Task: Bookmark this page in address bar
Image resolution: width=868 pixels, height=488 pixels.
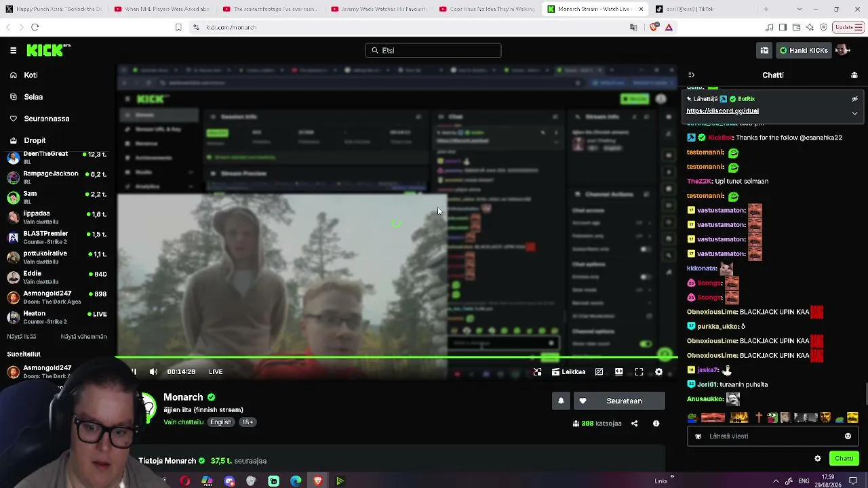Action: pyautogui.click(x=178, y=27)
